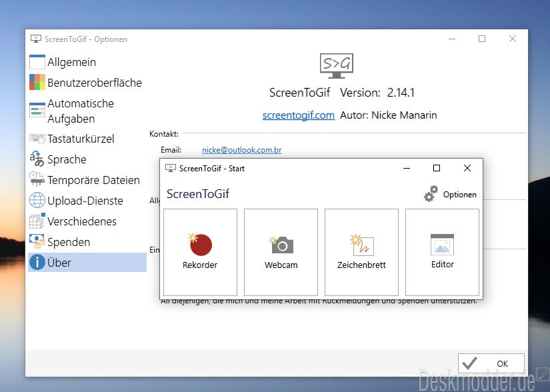Select the Verschiedenes cubes icon
Screen dimensions: 550x392
click(37, 221)
